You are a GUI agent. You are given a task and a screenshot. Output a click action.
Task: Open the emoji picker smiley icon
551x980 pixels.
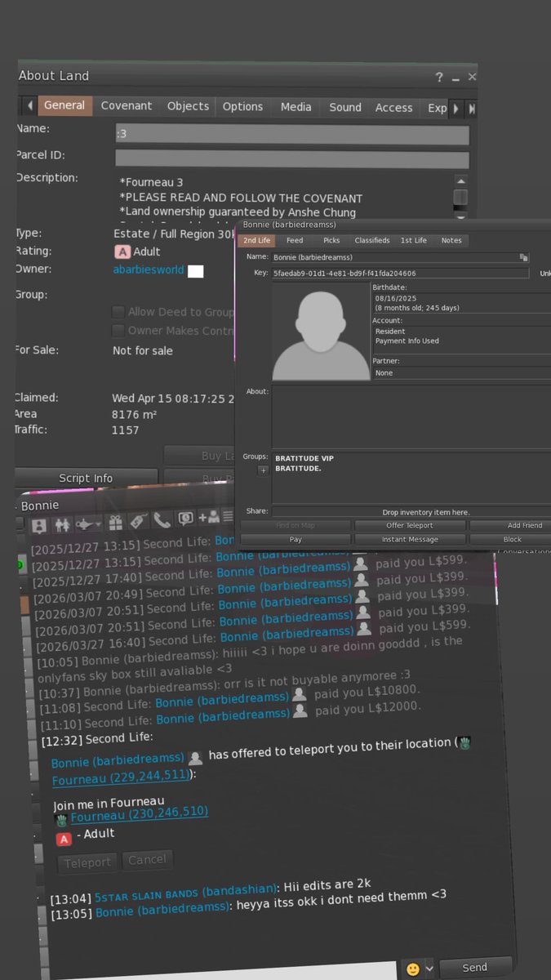(x=413, y=969)
